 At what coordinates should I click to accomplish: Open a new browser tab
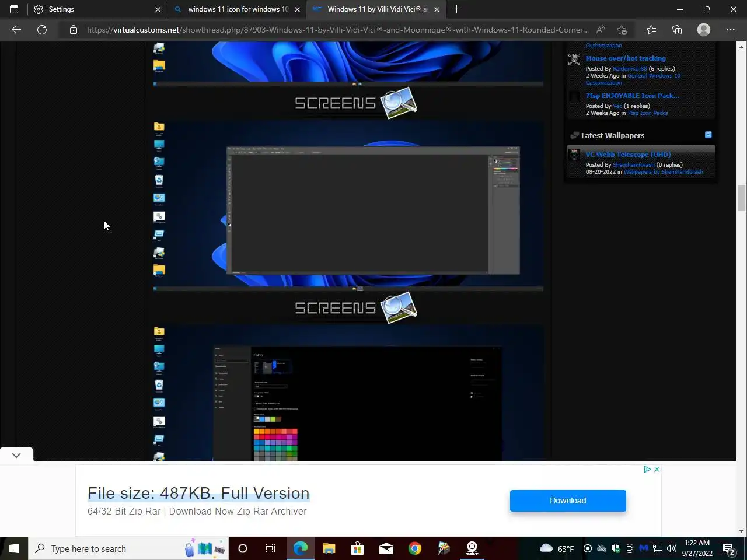(456, 9)
